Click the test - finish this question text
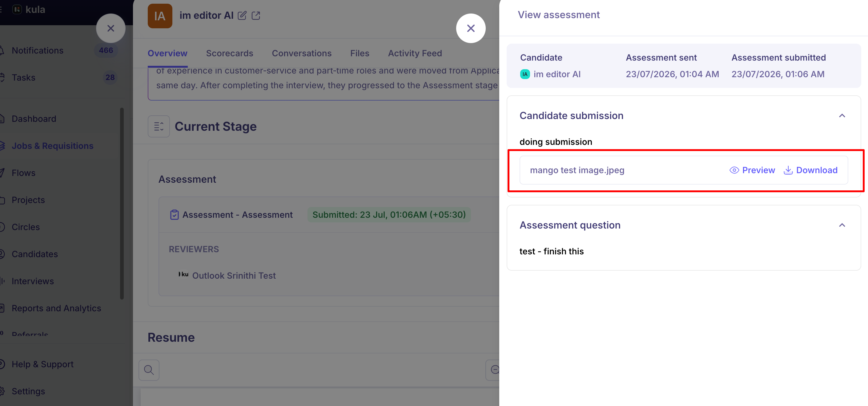Screen dimensions: 868x406 551,252
